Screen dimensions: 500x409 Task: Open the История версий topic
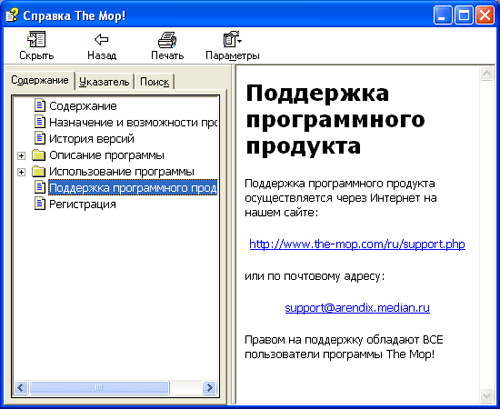click(92, 139)
